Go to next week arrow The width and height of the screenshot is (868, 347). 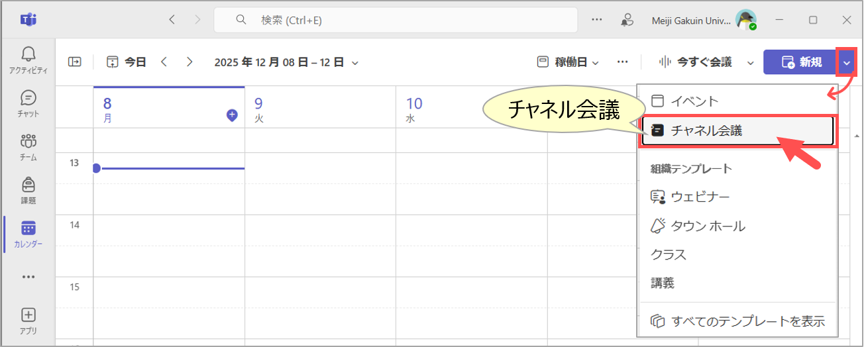[x=190, y=62]
